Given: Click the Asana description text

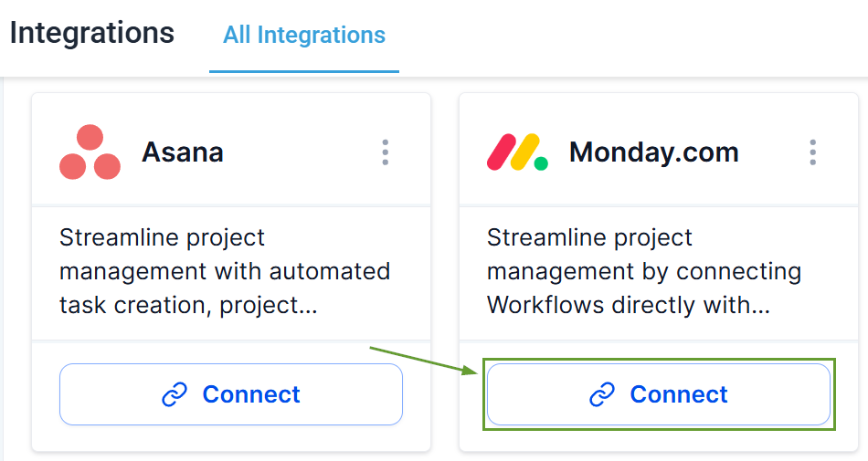Looking at the screenshot, I should coord(225,272).
